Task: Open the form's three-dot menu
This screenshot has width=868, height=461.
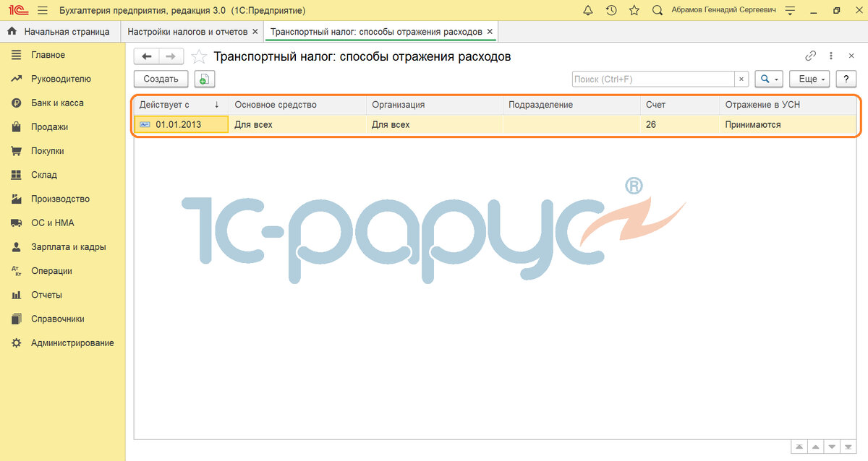Action: [x=831, y=56]
